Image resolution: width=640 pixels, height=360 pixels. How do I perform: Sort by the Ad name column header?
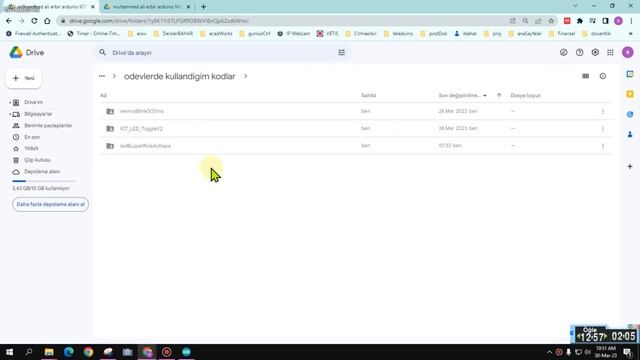point(103,96)
